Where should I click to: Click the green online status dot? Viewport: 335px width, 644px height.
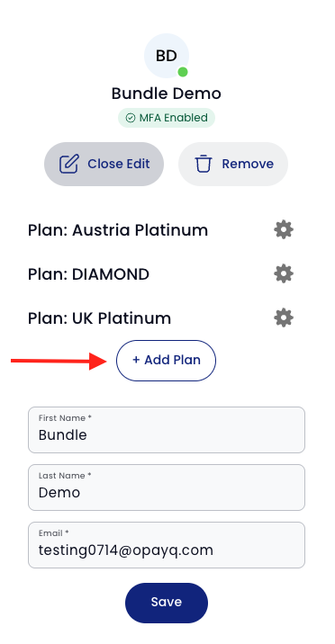(183, 72)
